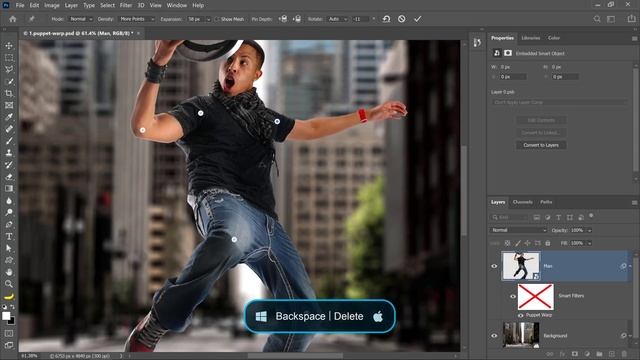Click the foreground color swatch

coord(6,316)
